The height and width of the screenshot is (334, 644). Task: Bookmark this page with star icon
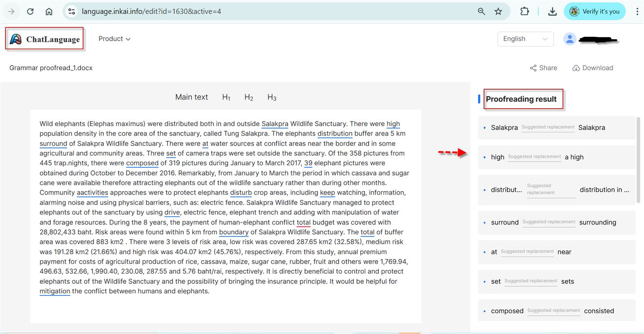point(498,11)
